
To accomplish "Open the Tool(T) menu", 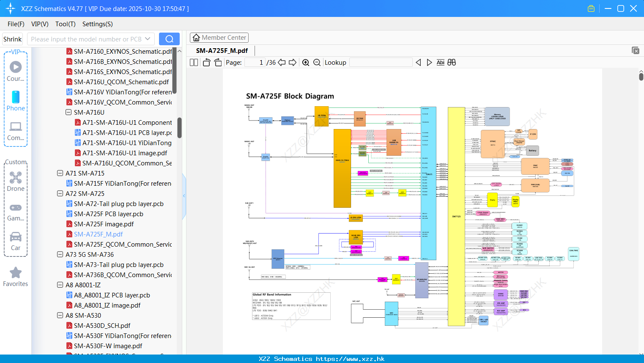I will pos(66,24).
